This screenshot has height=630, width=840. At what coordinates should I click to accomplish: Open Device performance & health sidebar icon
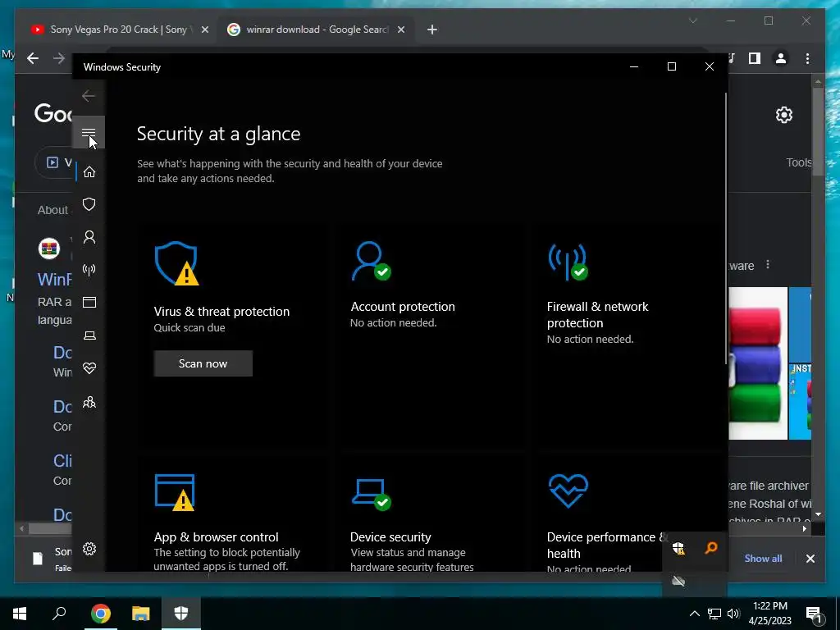[x=89, y=368]
